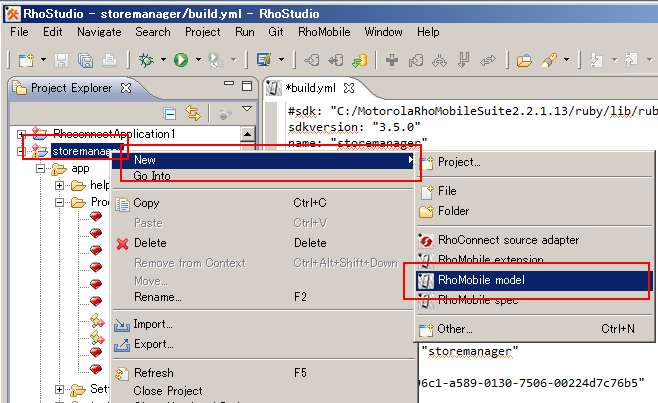Choose Export... in the context menu
The height and width of the screenshot is (403, 658).
[x=264, y=344]
